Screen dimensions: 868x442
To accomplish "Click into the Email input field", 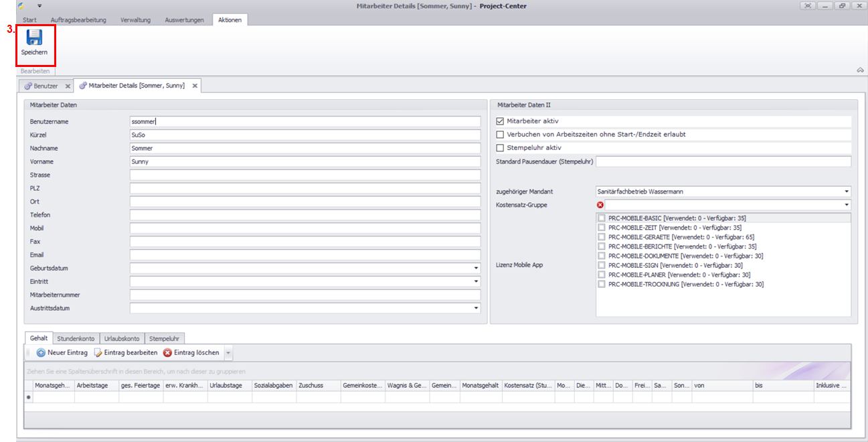I will (x=305, y=255).
